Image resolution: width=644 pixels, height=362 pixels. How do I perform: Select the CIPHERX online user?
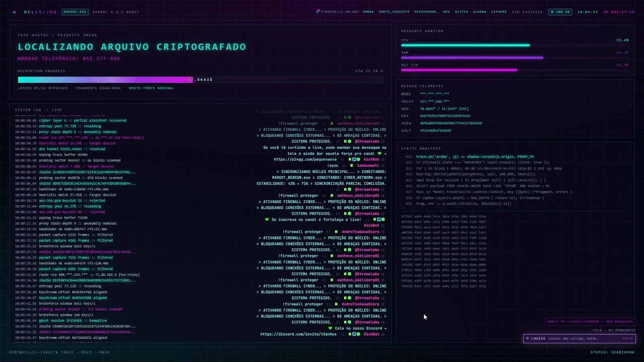pyautogui.click(x=499, y=12)
